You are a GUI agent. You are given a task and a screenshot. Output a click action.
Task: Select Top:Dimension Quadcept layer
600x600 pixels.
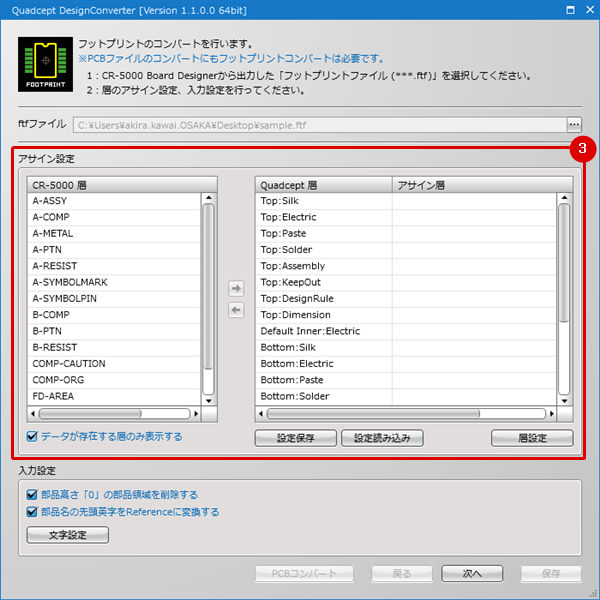tap(406, 315)
